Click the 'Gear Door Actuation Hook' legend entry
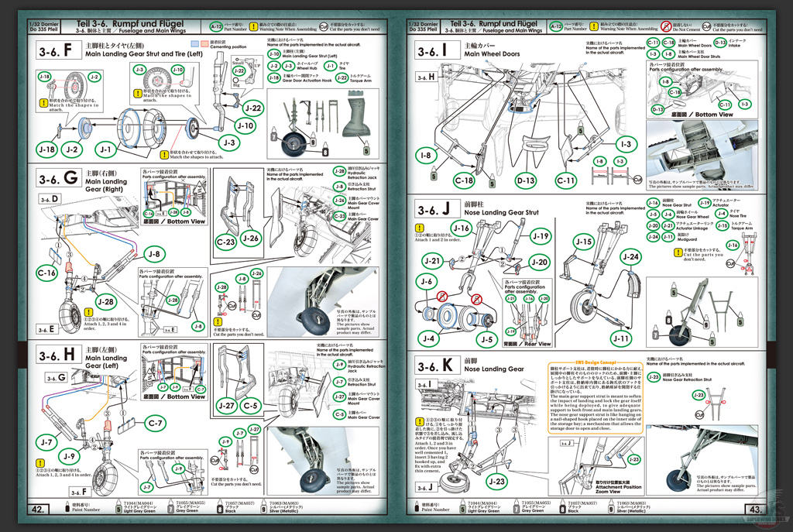 click(307, 80)
